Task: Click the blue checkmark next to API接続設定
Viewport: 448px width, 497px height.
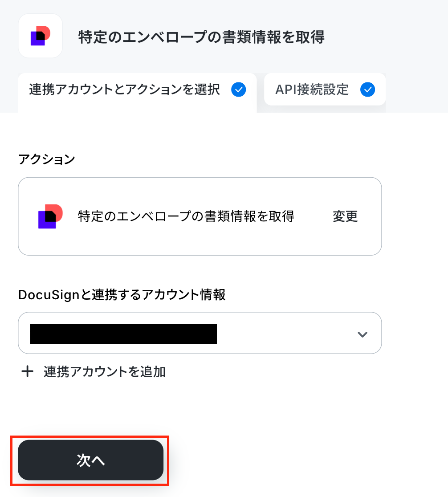Action: point(367,90)
